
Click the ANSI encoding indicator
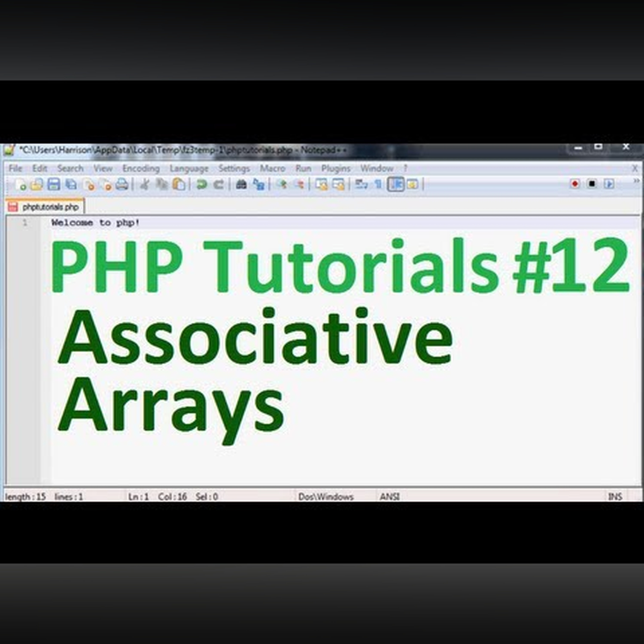(390, 497)
